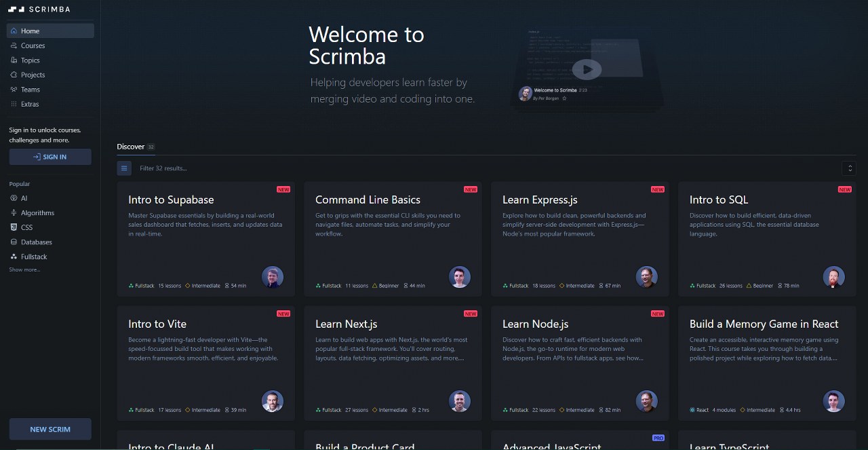Click Per Borgen avatar on intro video
Image resolution: width=868 pixels, height=450 pixels.
tap(525, 94)
